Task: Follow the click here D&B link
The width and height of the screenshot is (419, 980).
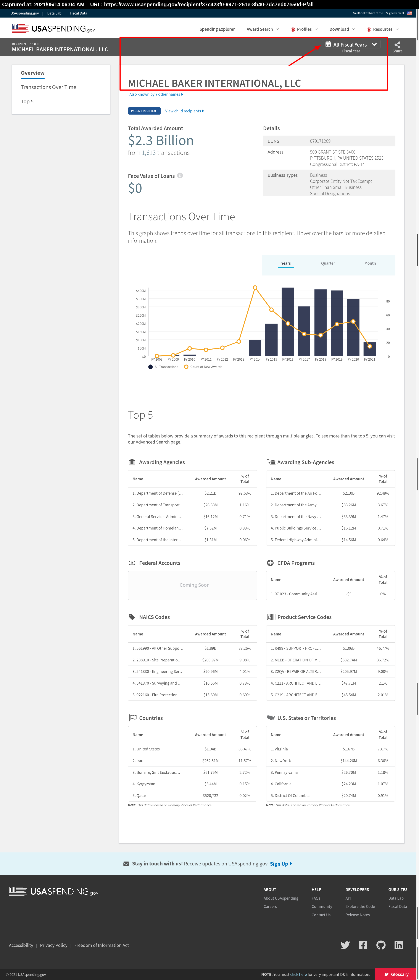Action: [298, 974]
